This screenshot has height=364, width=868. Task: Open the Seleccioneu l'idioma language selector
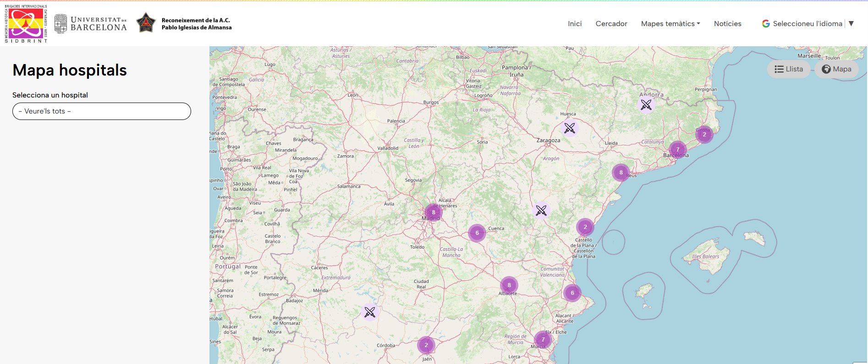click(x=808, y=24)
